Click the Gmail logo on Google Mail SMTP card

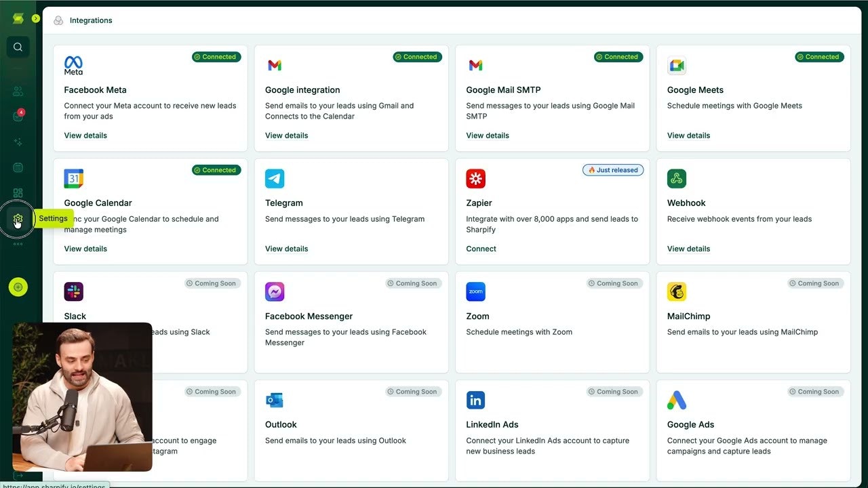tap(475, 65)
